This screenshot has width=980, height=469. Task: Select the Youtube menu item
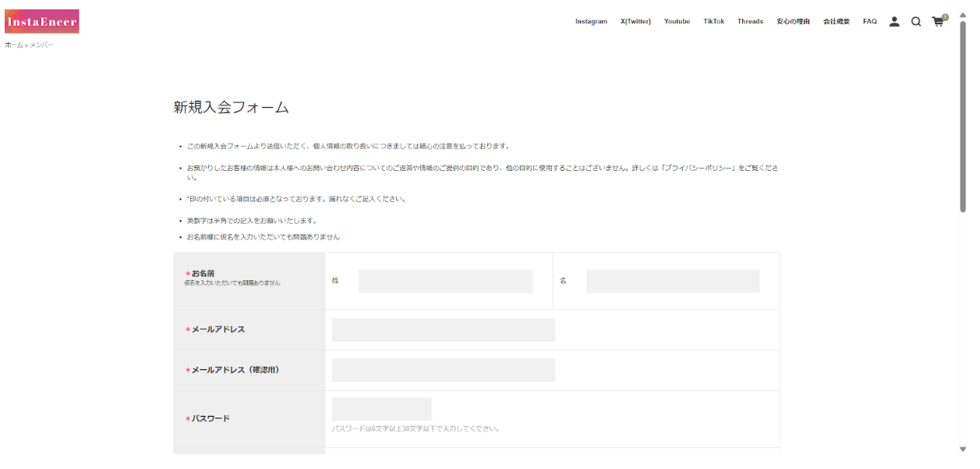click(676, 21)
